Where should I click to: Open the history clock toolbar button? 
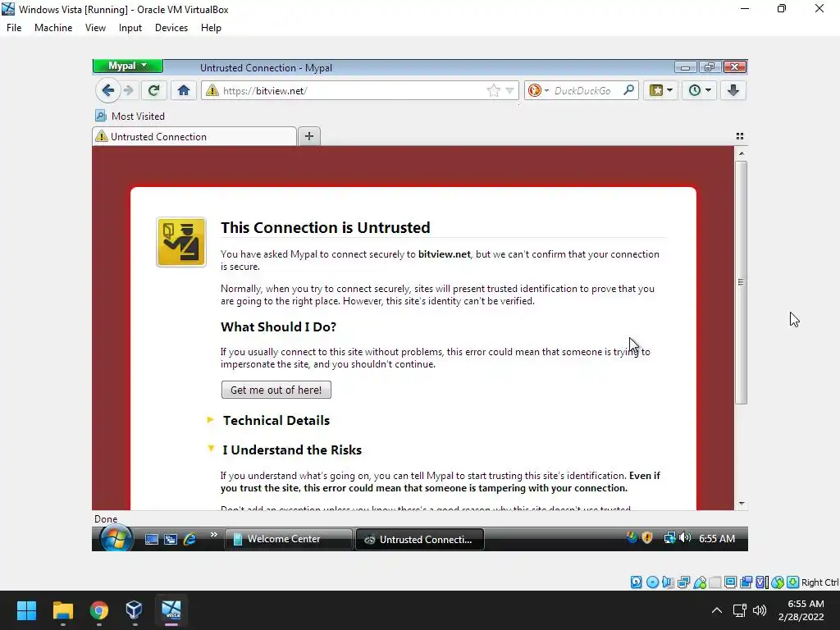coord(699,90)
